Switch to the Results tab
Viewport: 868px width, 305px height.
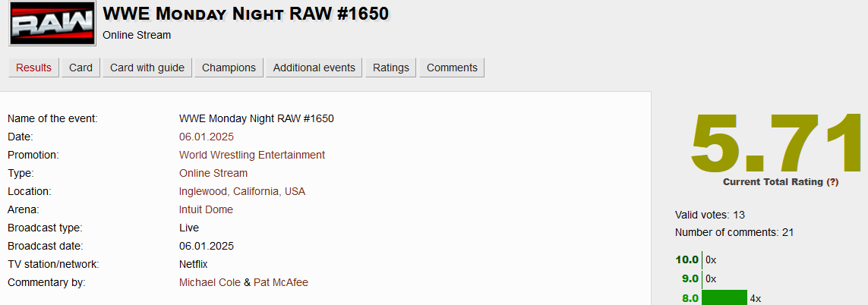(33, 68)
